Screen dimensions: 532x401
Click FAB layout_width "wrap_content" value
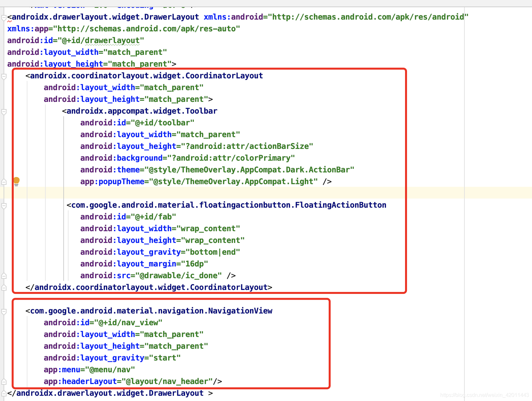coord(208,229)
